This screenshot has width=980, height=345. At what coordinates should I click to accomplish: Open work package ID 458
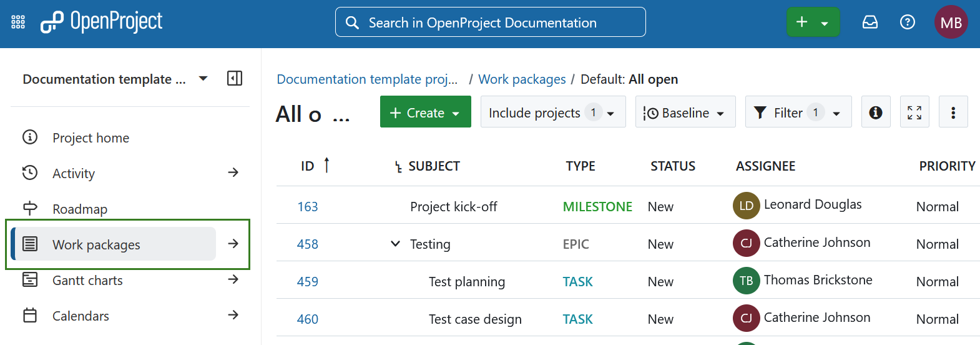pos(308,244)
